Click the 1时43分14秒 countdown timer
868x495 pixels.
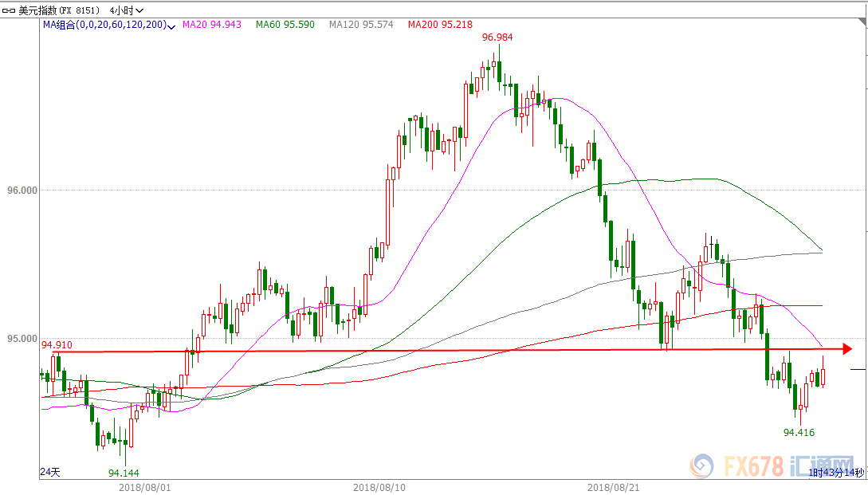(836, 473)
